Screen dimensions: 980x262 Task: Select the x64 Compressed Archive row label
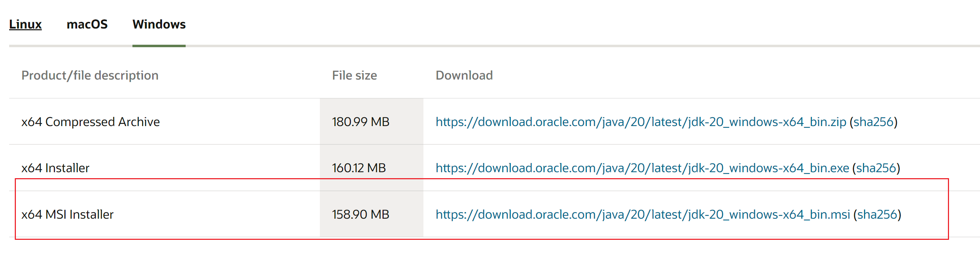coord(91,122)
